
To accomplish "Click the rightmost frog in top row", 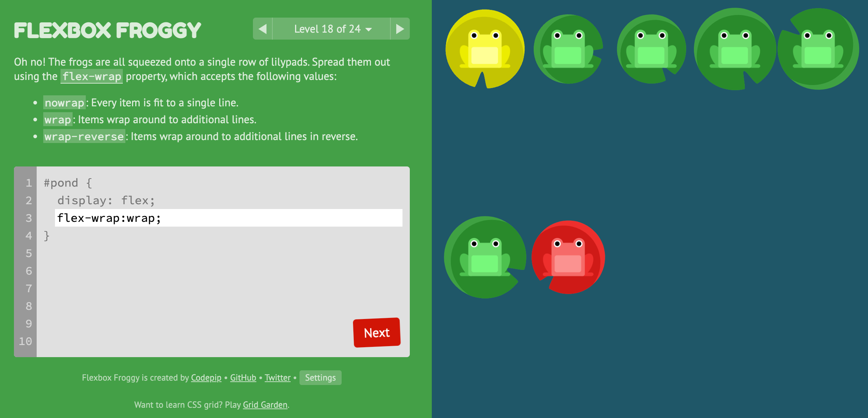I will pyautogui.click(x=818, y=49).
